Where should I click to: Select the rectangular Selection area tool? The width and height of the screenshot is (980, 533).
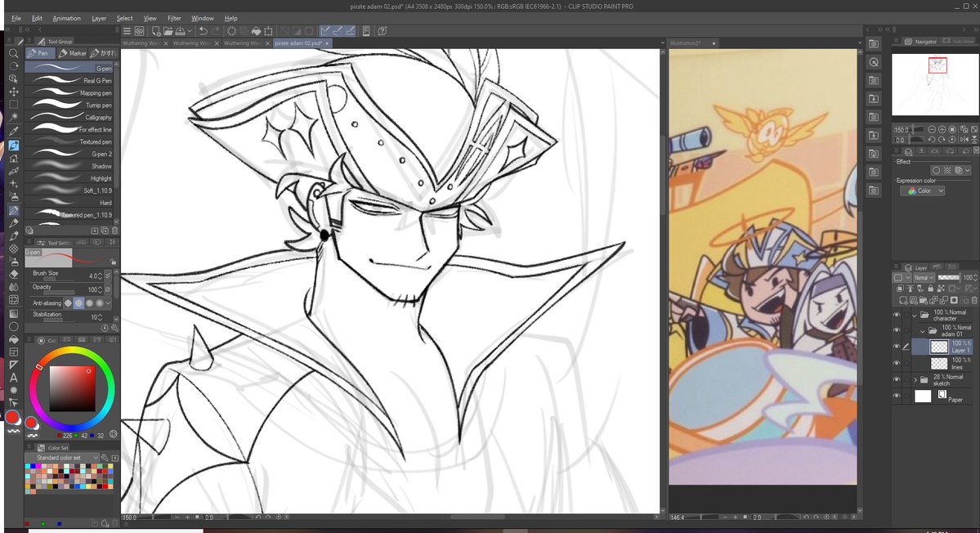point(13,105)
